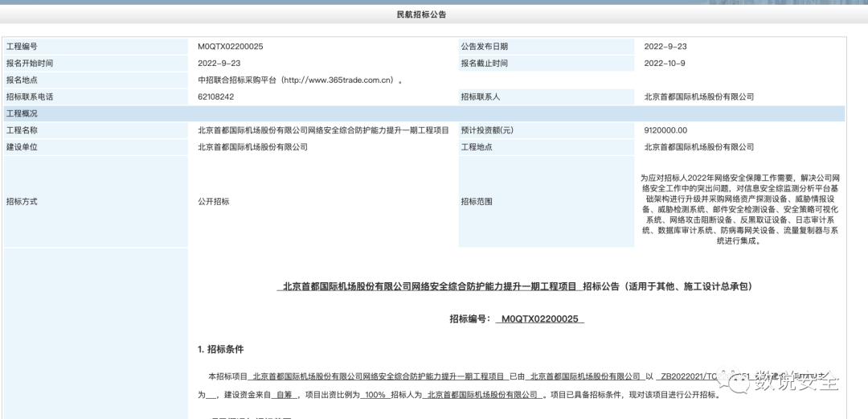
Task: Open the 365trade.com.cn platform address text
Action: (x=301, y=80)
